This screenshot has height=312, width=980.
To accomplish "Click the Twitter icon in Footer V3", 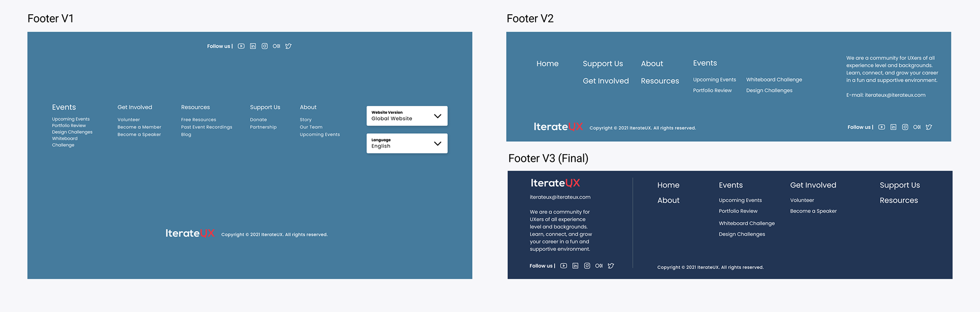I will pos(611,266).
